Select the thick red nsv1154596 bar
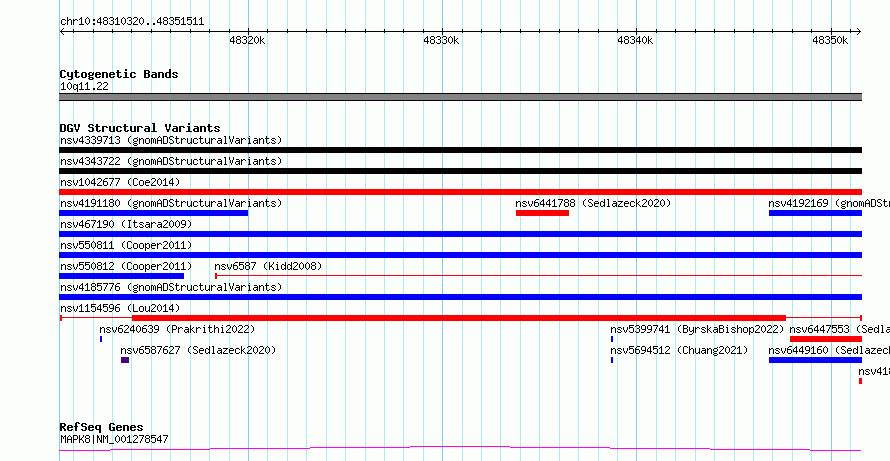Image resolution: width=890 pixels, height=461 pixels. (459, 318)
